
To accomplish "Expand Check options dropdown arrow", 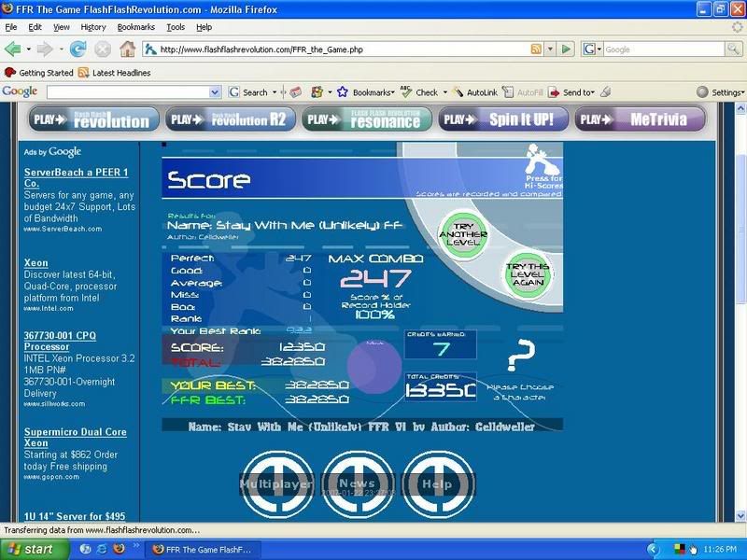I will 445,92.
